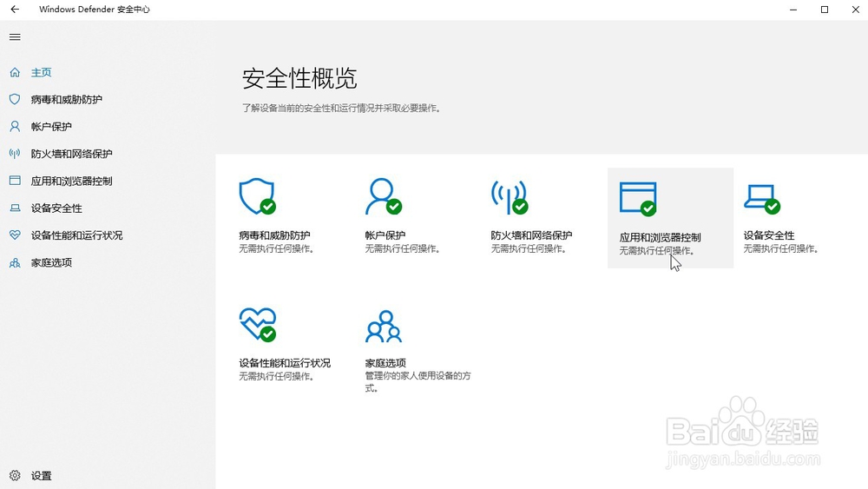Select 防火墙和网络保护 in the sidebar
868x489 pixels.
coord(71,154)
